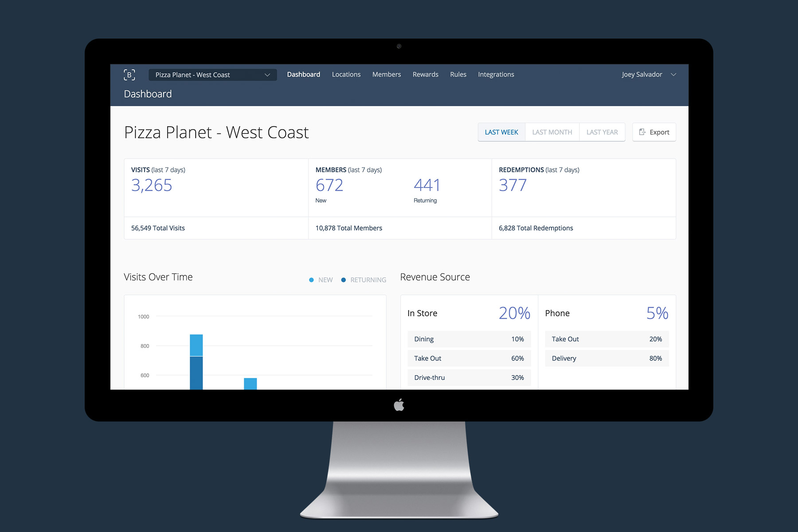Click the 1000 y-axis label
Screen dimensions: 798x532
pos(144,317)
